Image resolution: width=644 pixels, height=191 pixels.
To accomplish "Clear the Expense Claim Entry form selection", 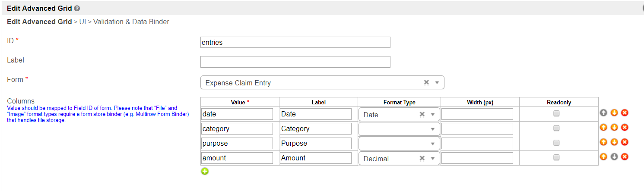I will click(x=426, y=82).
